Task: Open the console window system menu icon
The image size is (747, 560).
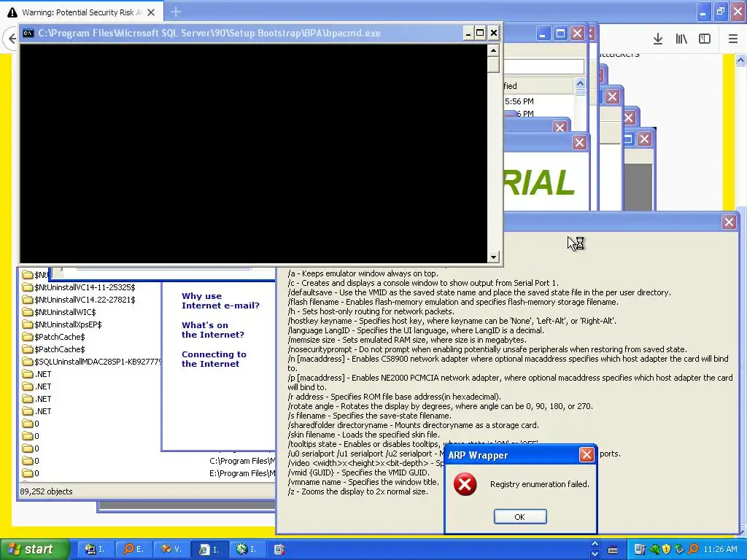Action: click(28, 33)
